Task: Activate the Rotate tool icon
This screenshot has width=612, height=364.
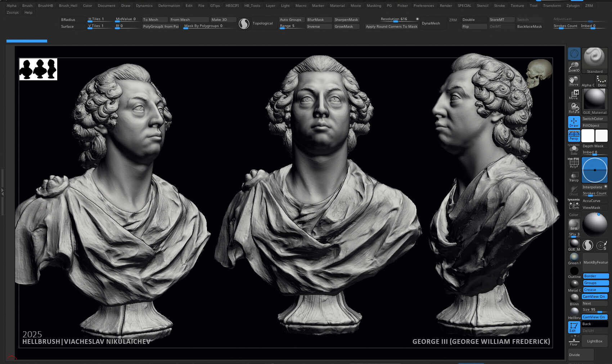Action: pos(574,108)
